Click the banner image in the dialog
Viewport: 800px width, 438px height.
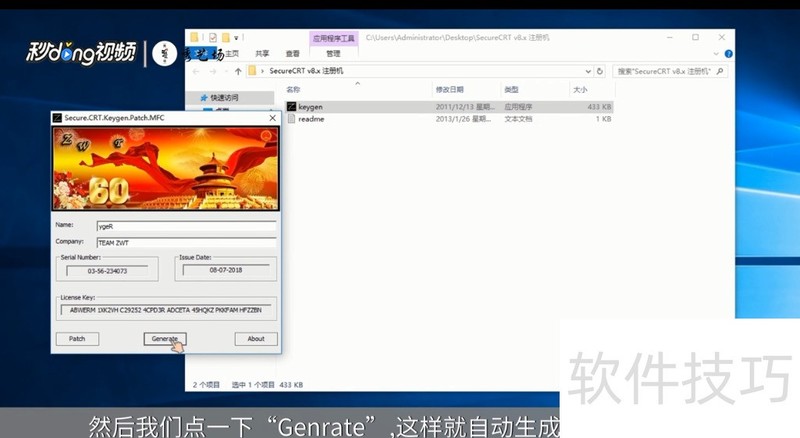click(166, 168)
